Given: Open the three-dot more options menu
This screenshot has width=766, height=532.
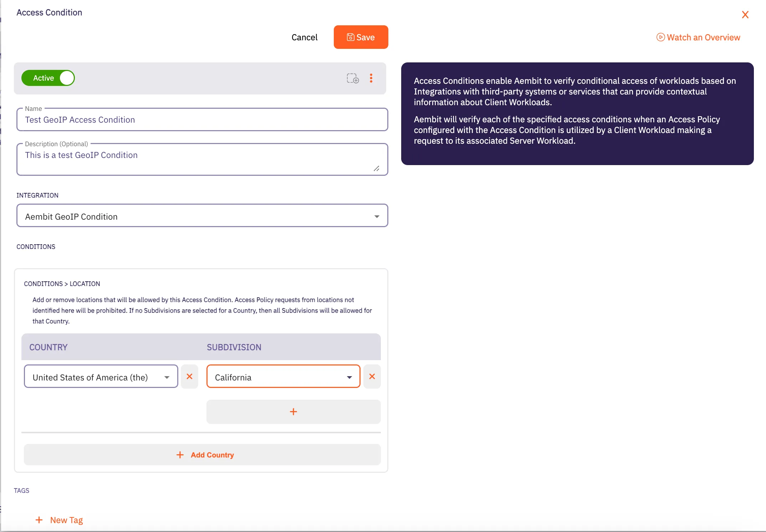Looking at the screenshot, I should [x=371, y=78].
